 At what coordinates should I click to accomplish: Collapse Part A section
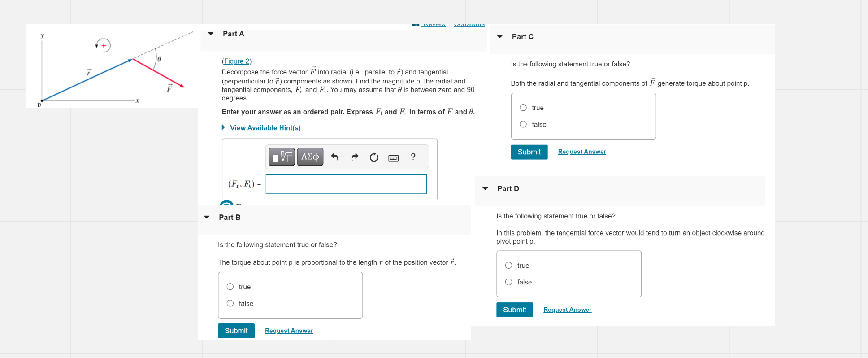click(211, 34)
